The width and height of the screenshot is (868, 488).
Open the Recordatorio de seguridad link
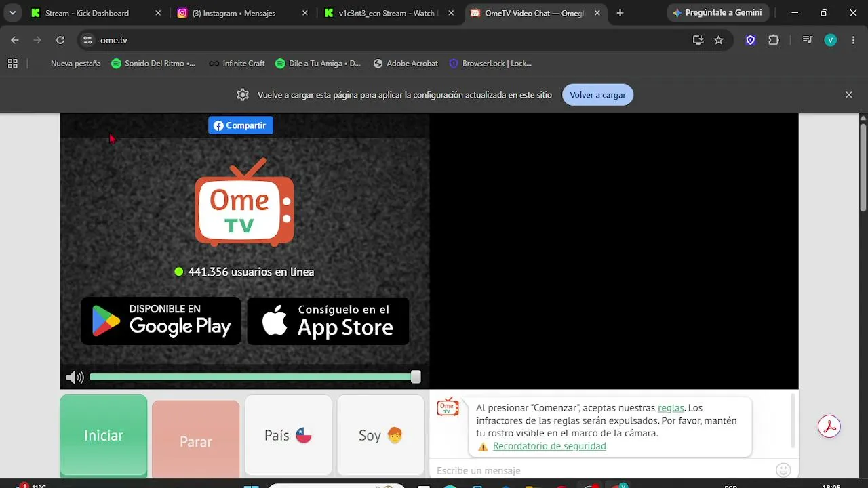[549, 446]
